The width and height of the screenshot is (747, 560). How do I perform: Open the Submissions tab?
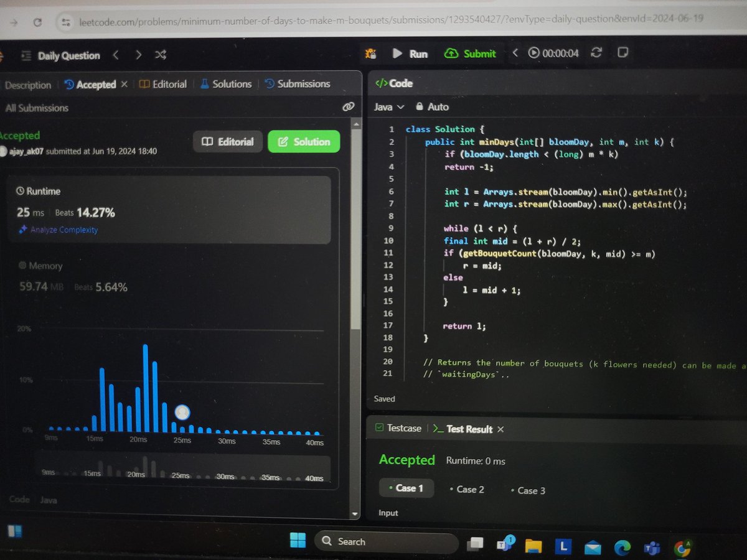(x=297, y=84)
